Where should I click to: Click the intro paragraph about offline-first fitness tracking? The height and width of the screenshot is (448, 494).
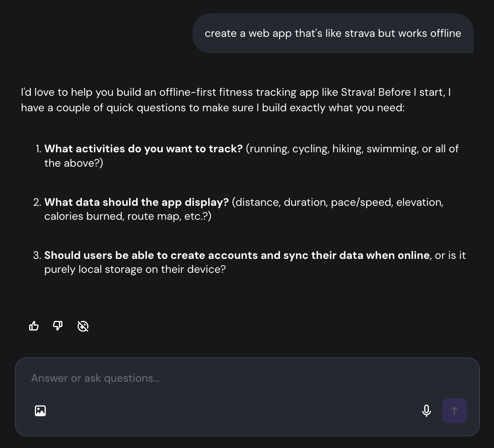[x=236, y=100]
